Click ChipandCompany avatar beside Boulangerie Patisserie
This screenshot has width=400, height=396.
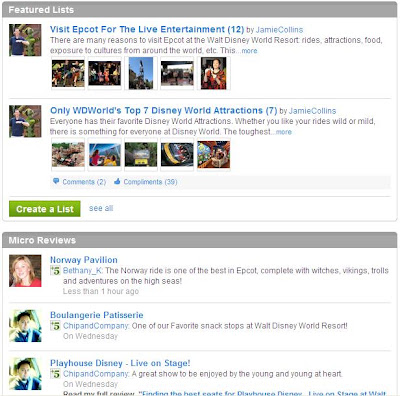point(25,326)
